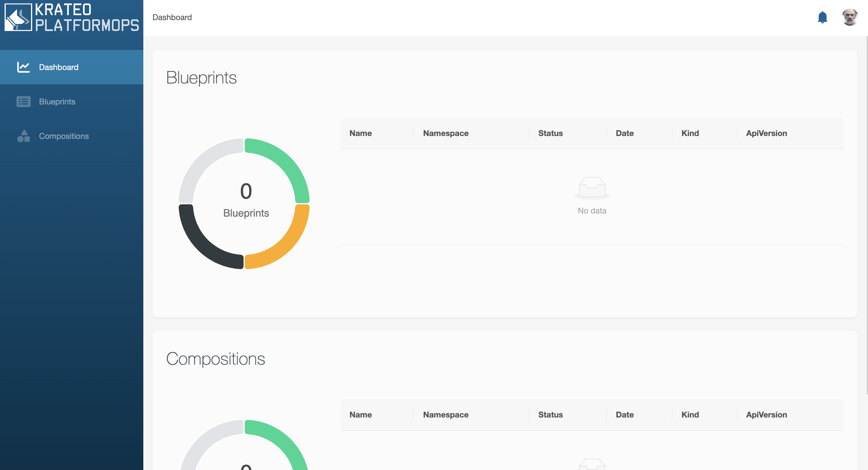Viewport: 868px width, 470px height.
Task: Click the ApiVersion header in Compositions table
Action: 766,415
